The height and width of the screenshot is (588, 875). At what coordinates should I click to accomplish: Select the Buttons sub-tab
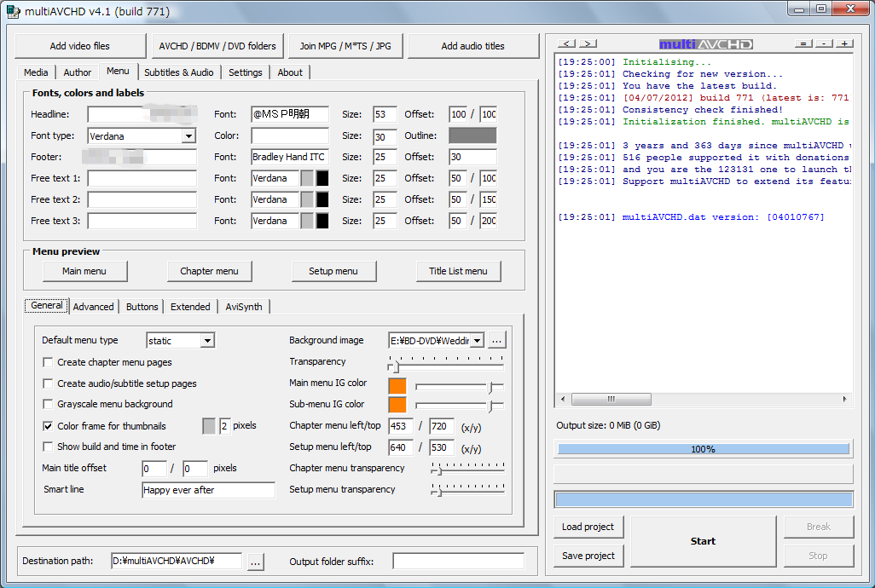pyautogui.click(x=142, y=307)
